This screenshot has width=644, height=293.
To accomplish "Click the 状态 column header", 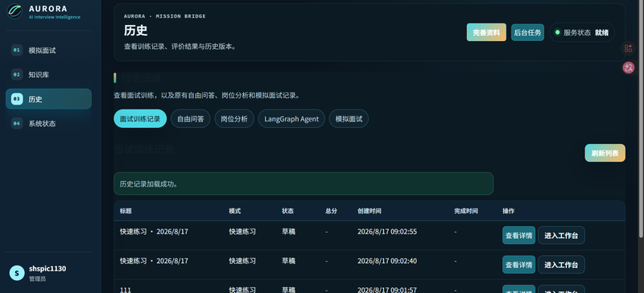I will click(x=287, y=211).
